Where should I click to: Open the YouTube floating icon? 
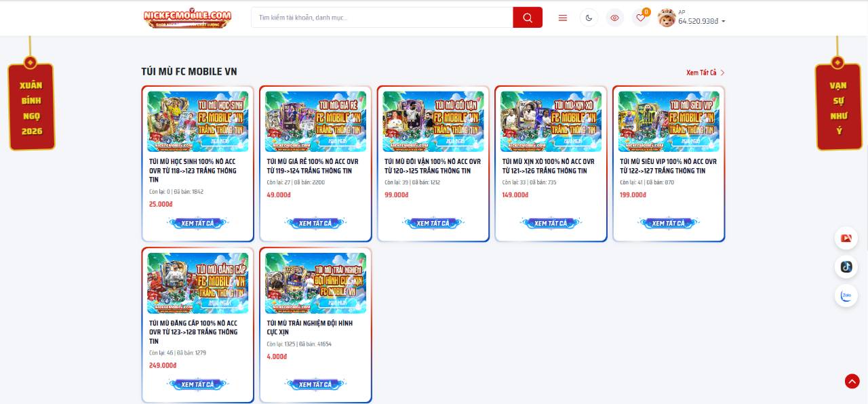tap(846, 238)
